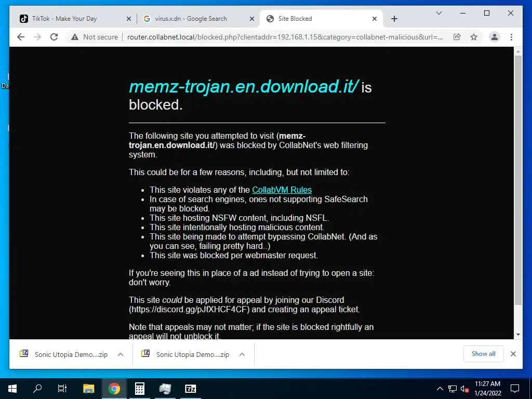Open Task View on the taskbar
Viewport: 532px width, 399px height.
(x=62, y=389)
